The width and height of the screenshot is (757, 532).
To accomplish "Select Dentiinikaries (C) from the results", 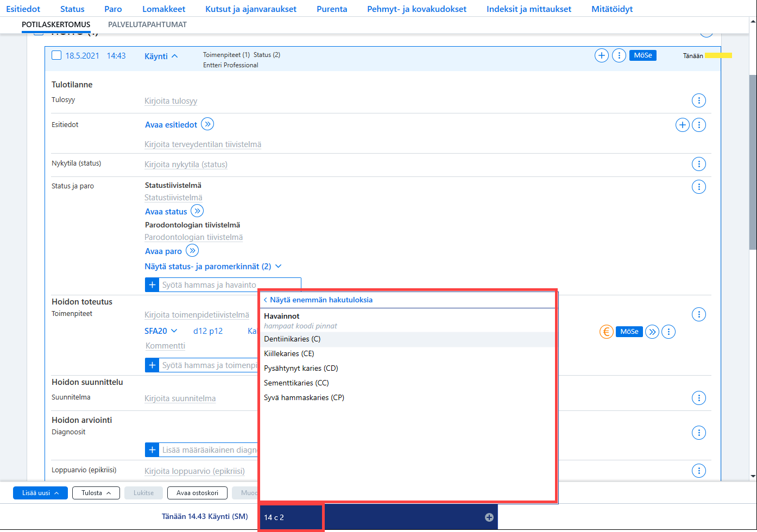I will coord(407,339).
